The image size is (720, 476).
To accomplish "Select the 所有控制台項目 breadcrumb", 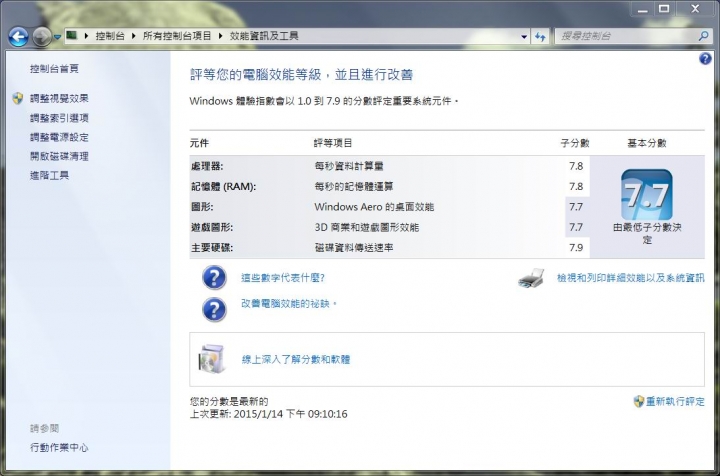I will 177,36.
